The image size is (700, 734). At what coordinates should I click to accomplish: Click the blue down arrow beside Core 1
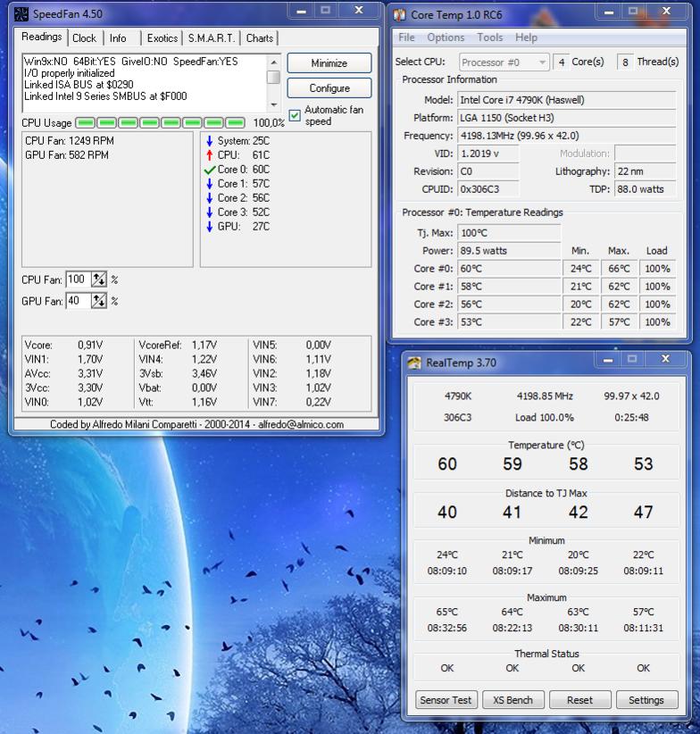coord(210,184)
